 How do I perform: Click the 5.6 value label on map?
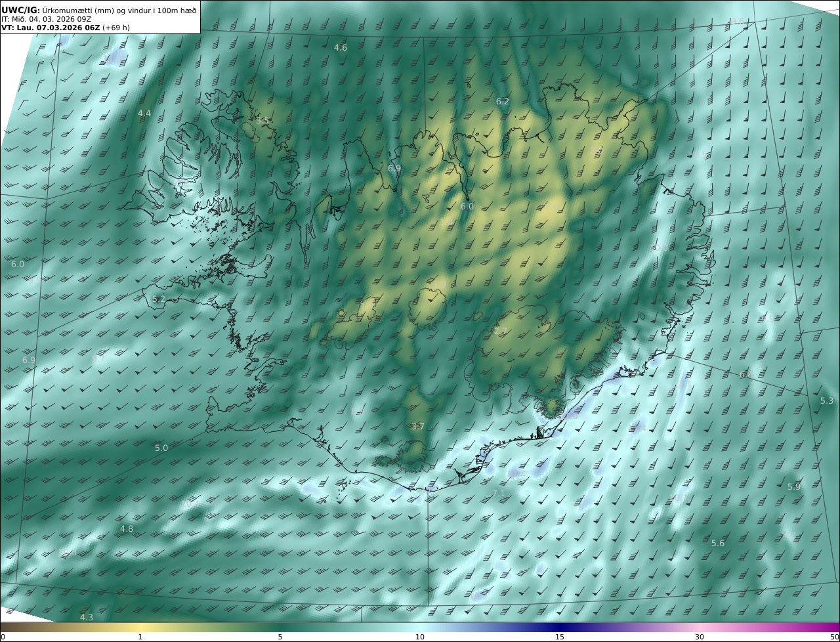tap(719, 543)
